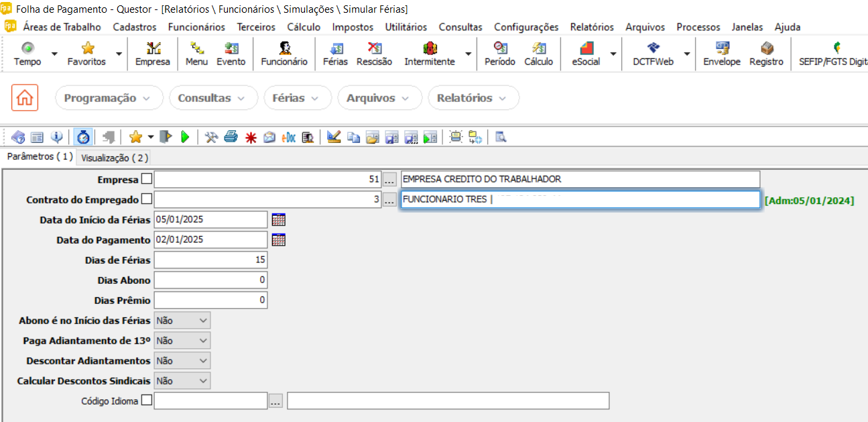
Task: Click the Dias de Férias input field
Action: [210, 260]
